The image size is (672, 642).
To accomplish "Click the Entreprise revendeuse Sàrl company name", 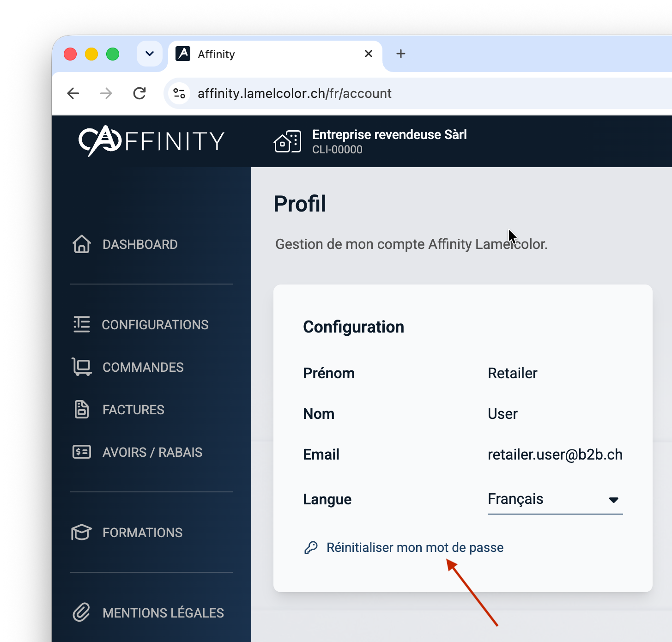I will (x=389, y=134).
